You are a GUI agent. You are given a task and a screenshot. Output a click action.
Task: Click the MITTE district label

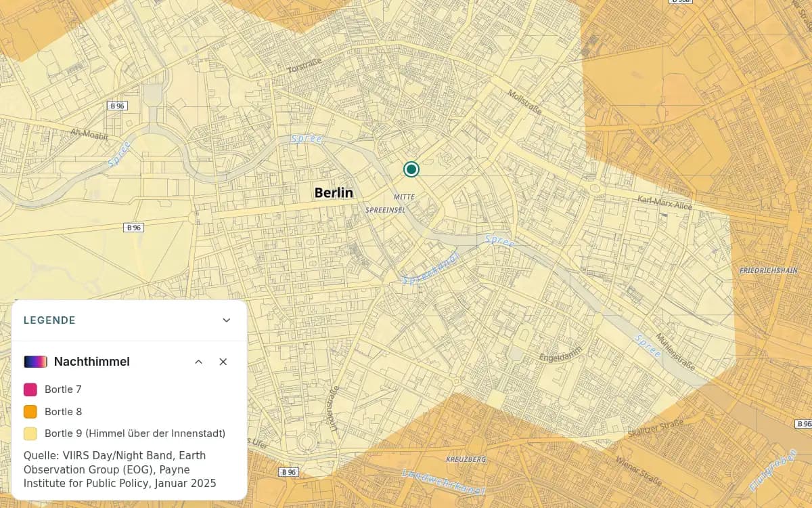coord(404,197)
